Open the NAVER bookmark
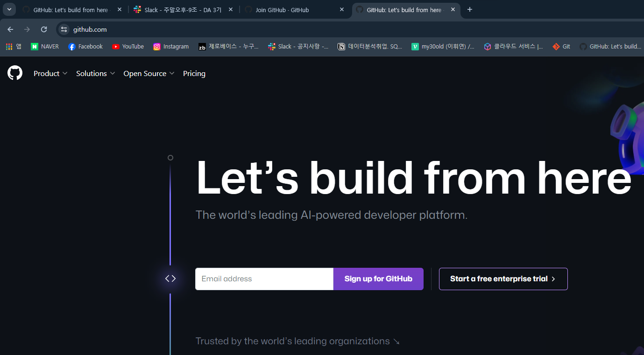The image size is (644, 355). point(44,46)
